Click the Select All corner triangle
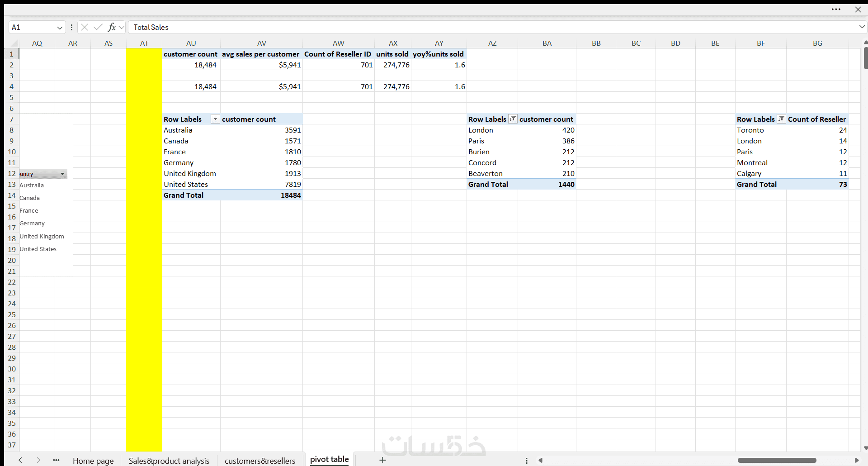 tap(14, 43)
